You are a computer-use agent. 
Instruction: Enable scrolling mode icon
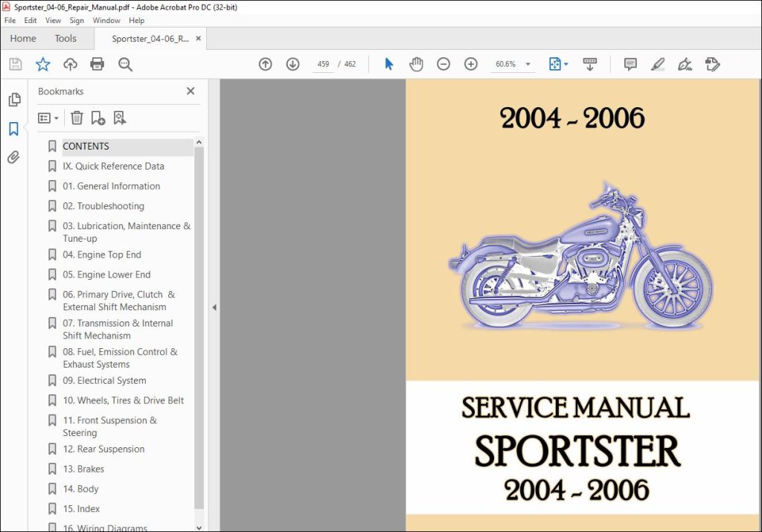590,64
